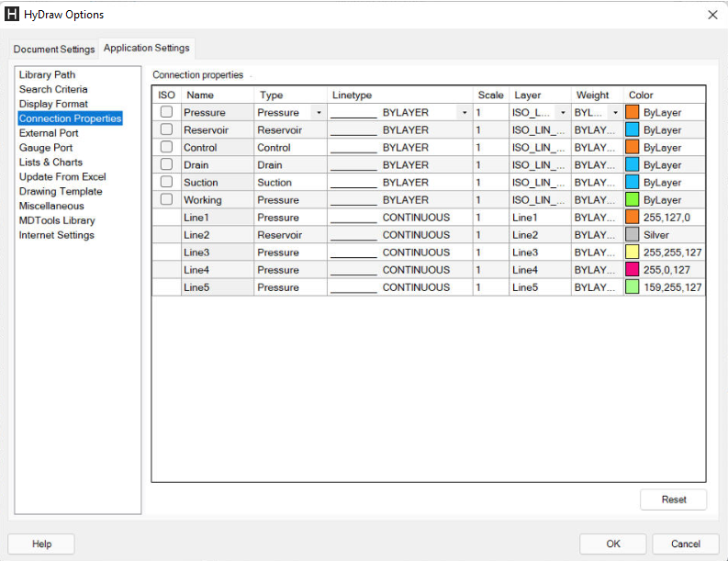Click the yellow color swatch for Line3
The image size is (728, 561).
632,252
